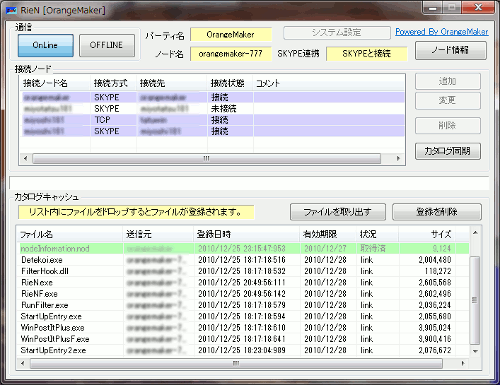Click node list horizontal scrollbar thumb
500x385 pixels.
click(206, 158)
